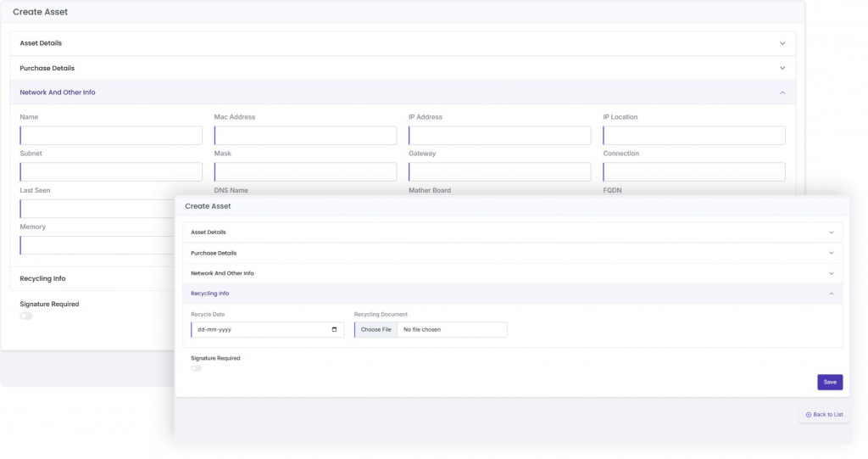868x459 pixels.
Task: Open the calendar picker icon in Recycle Date
Action: pyautogui.click(x=335, y=330)
